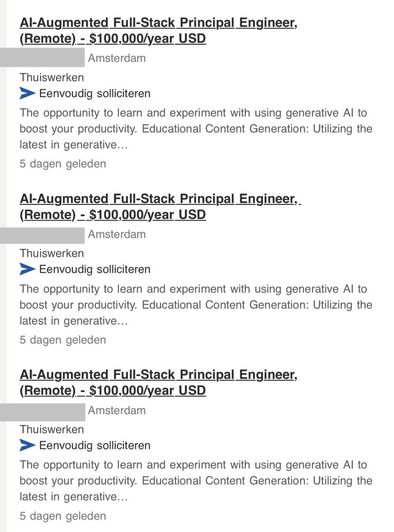Click the first listing's job description snippet
The image size is (394, 532).
[196, 129]
